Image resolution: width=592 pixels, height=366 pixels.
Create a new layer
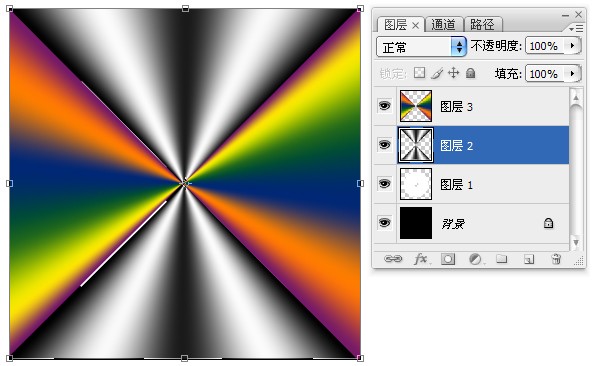click(529, 259)
